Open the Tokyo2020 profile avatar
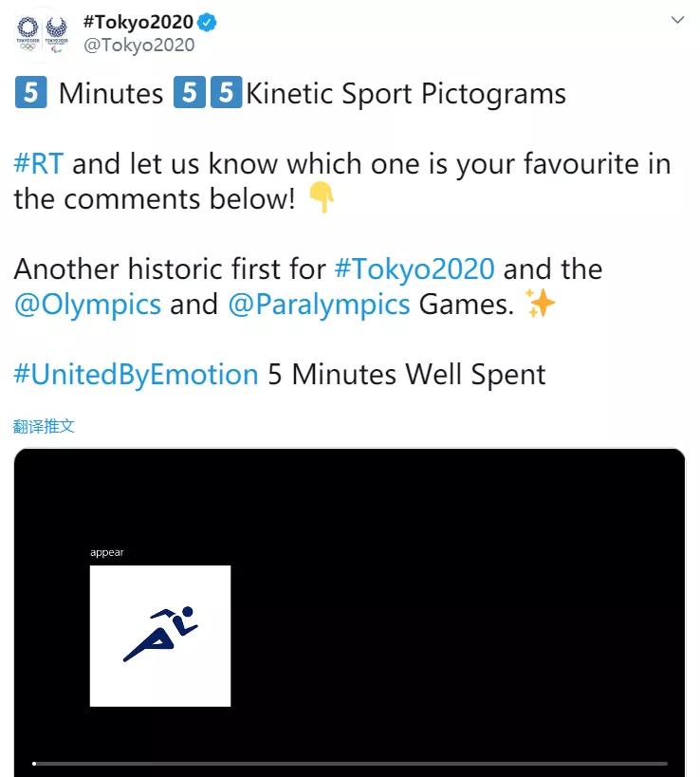Screen dimensions: 700x777 coord(43,31)
